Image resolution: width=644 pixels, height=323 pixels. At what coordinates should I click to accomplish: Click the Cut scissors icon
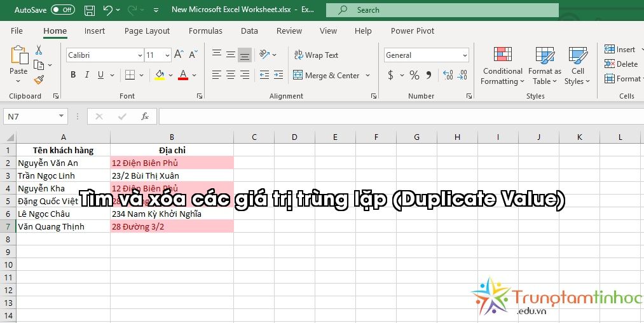(x=39, y=50)
